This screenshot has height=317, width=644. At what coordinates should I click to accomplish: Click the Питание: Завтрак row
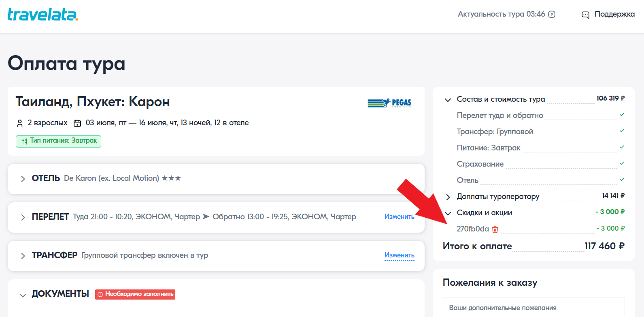click(x=541, y=148)
